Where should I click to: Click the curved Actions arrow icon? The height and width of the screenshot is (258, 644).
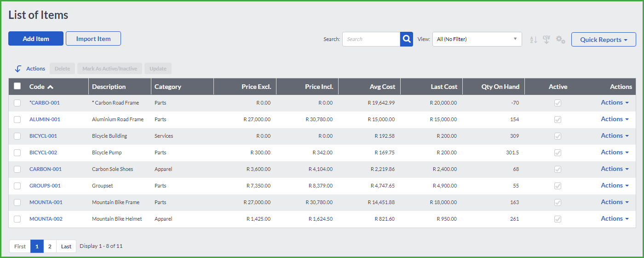click(18, 69)
